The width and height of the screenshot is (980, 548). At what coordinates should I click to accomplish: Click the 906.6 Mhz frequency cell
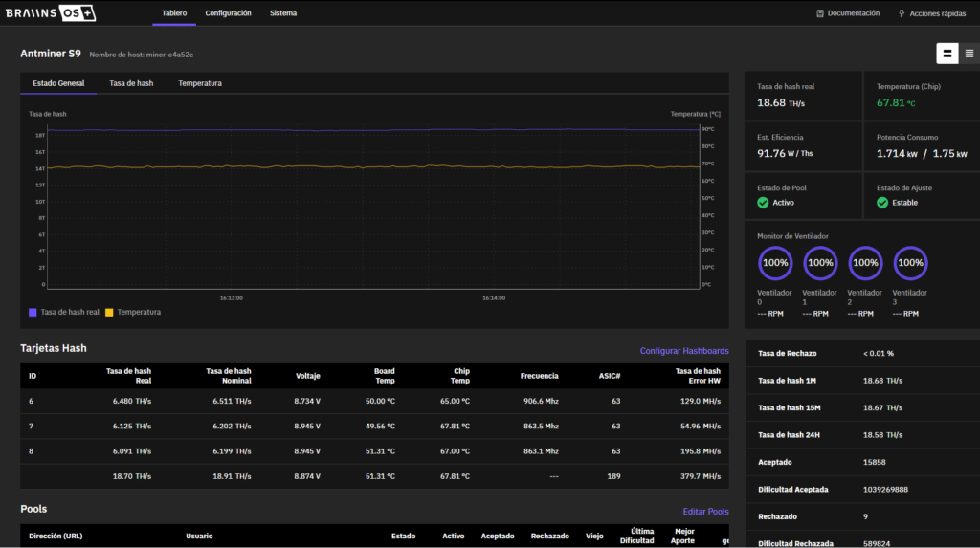542,401
